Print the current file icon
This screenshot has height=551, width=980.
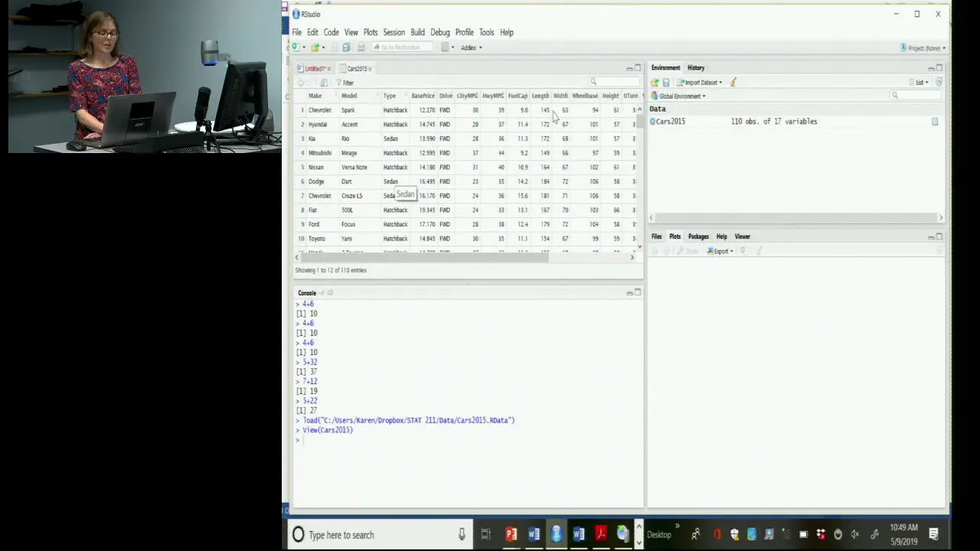(361, 47)
